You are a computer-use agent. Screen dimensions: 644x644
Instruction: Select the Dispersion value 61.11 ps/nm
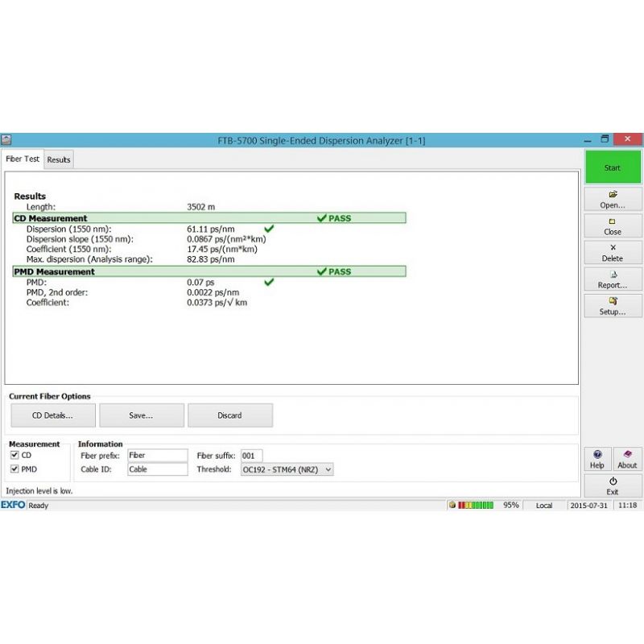211,229
